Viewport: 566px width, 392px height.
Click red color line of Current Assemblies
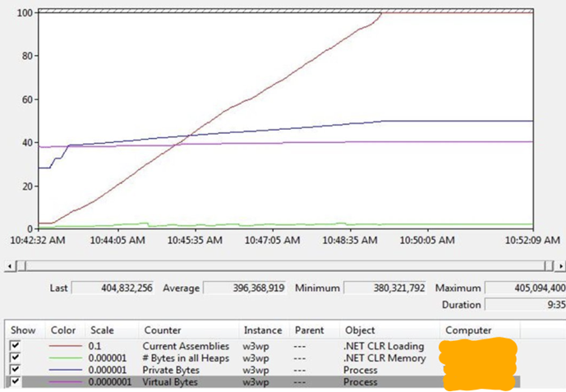pos(66,346)
